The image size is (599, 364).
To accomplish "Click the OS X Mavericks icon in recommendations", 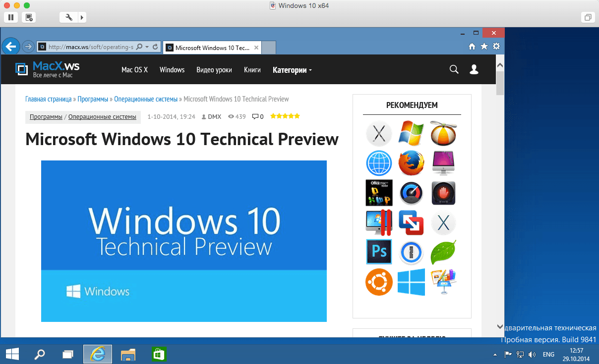I will point(379,133).
